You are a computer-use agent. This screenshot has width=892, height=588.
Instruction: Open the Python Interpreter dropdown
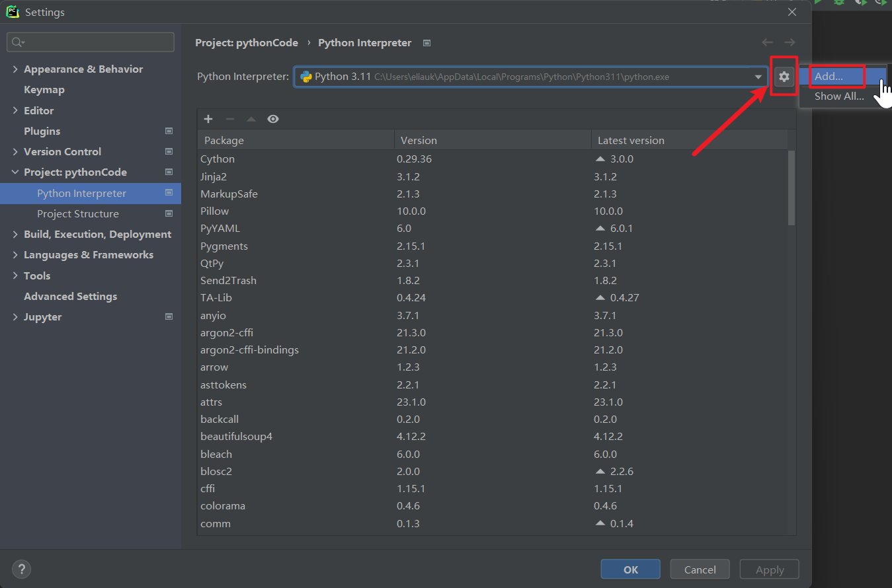pyautogui.click(x=758, y=77)
